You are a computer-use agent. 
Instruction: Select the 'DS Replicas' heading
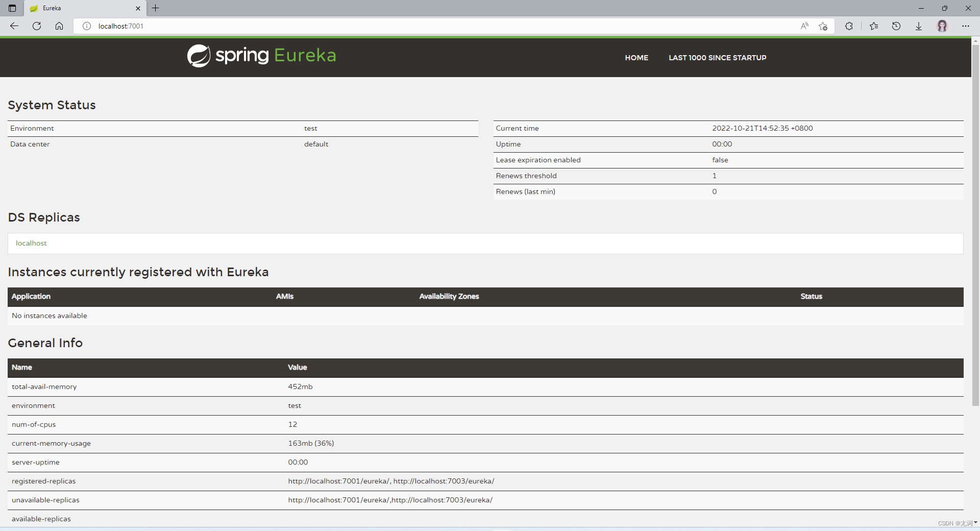coord(44,218)
